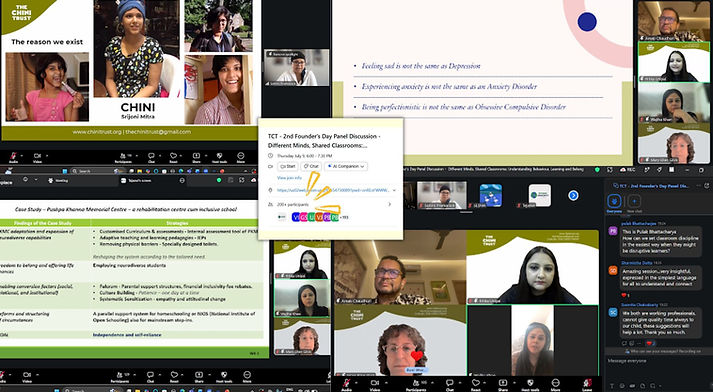
Task: Select the Everyone chat recipient
Action: pyautogui.click(x=614, y=201)
